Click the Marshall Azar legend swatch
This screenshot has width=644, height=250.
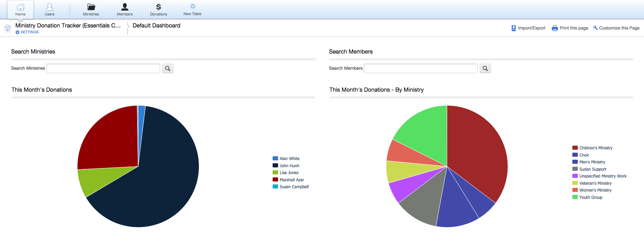click(x=275, y=180)
